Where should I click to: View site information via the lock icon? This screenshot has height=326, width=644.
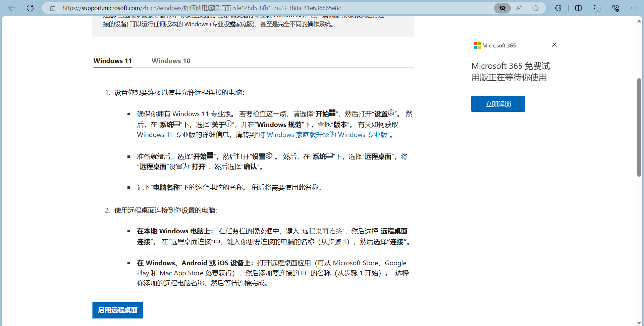click(53, 8)
